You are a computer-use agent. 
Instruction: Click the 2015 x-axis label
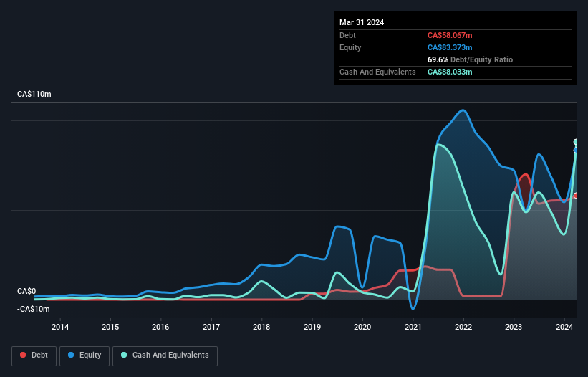[110, 327]
